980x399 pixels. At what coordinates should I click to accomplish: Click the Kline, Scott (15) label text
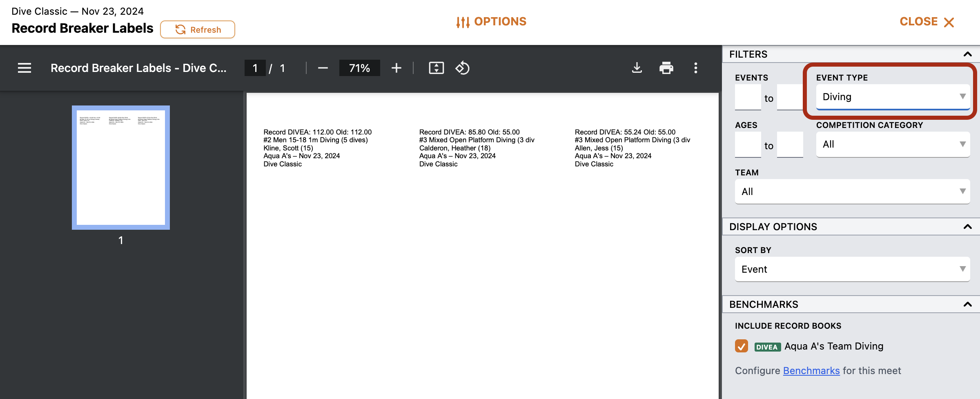(288, 148)
